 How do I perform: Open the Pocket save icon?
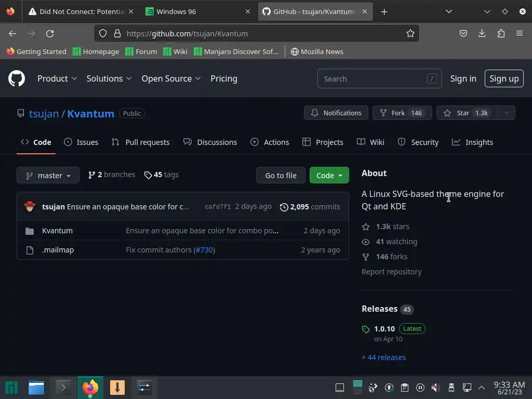pyautogui.click(x=463, y=33)
